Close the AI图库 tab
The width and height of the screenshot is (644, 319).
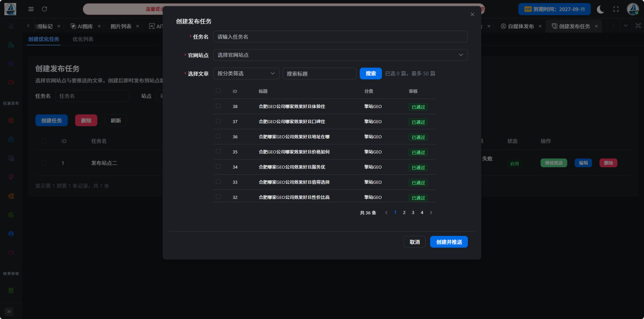tap(99, 26)
